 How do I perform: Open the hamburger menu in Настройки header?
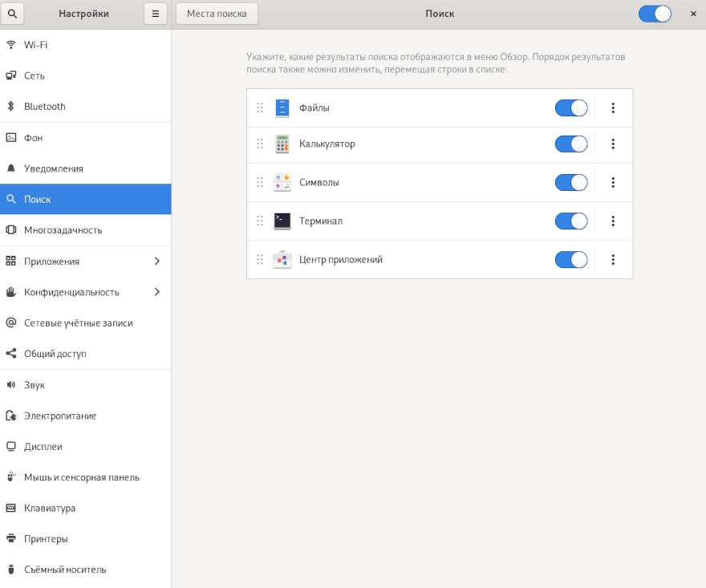(x=156, y=14)
